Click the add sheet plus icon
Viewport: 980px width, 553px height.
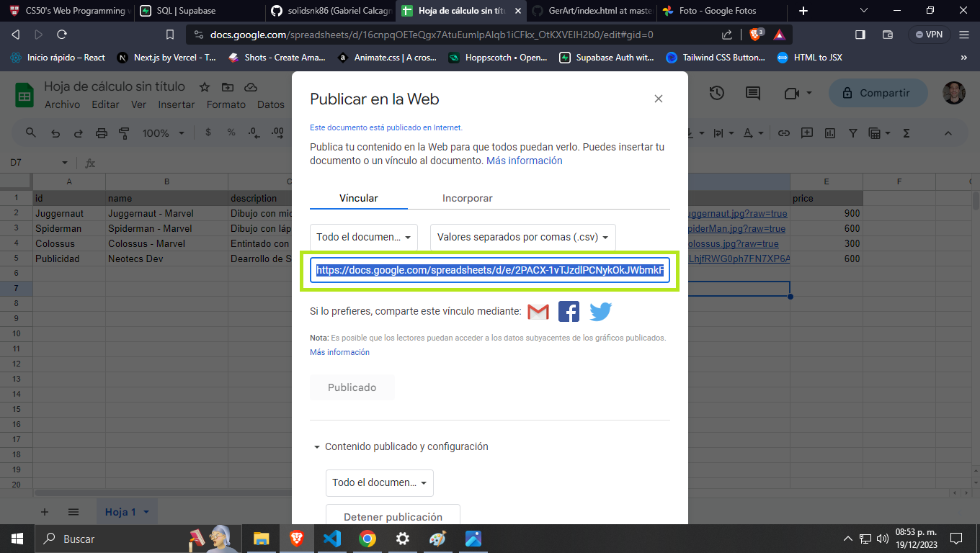[x=45, y=512]
